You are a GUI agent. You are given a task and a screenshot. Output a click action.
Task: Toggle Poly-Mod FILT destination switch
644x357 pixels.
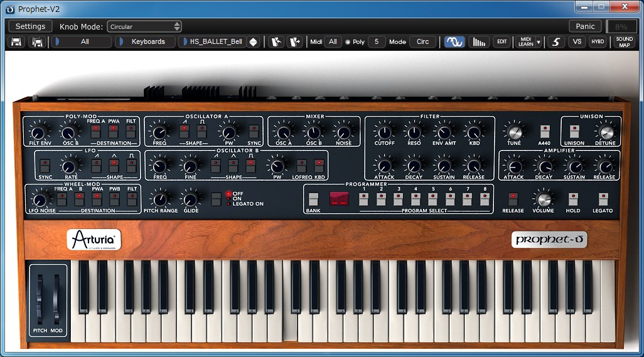tap(131, 132)
